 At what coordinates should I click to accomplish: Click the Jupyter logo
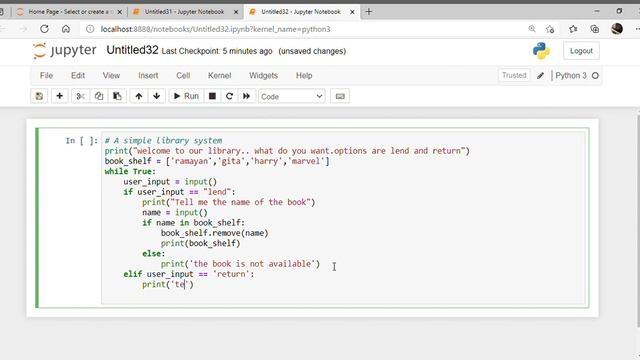coord(64,51)
